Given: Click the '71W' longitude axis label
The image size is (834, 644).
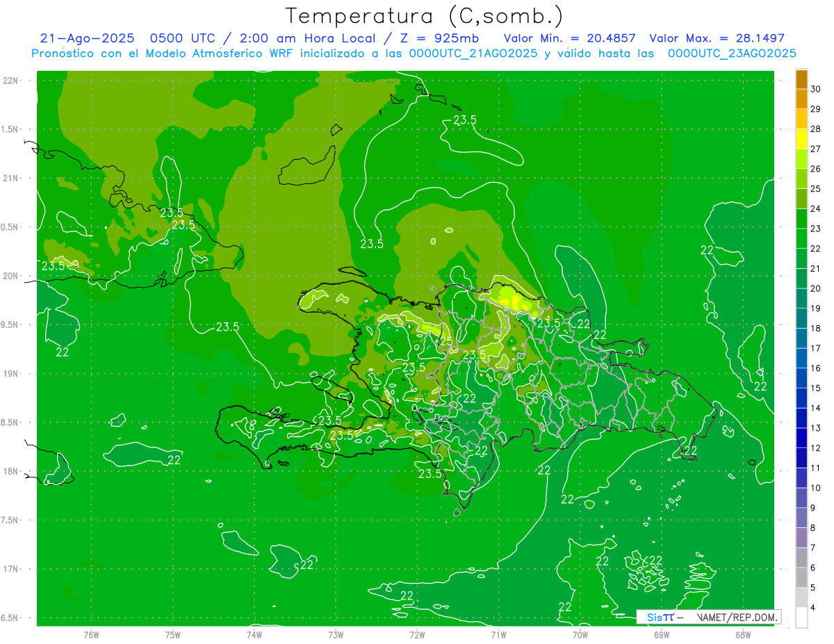Looking at the screenshot, I should point(498,634).
